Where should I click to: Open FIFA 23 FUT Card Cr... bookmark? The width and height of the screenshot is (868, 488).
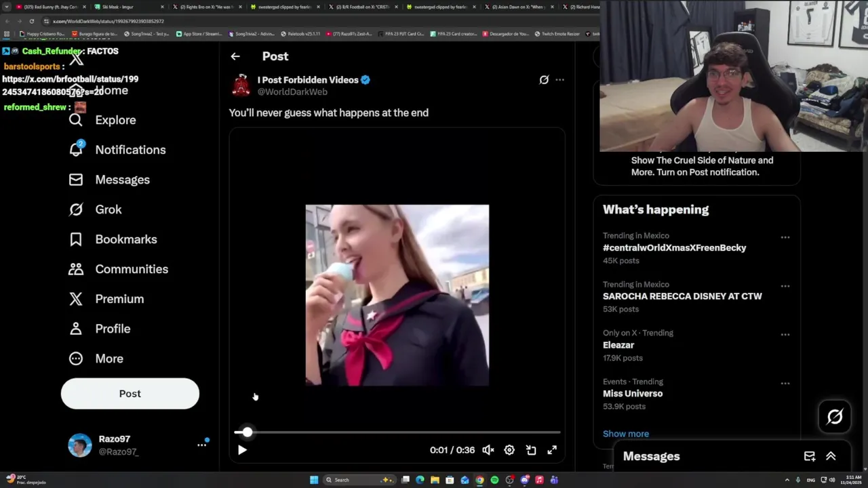[401, 34]
